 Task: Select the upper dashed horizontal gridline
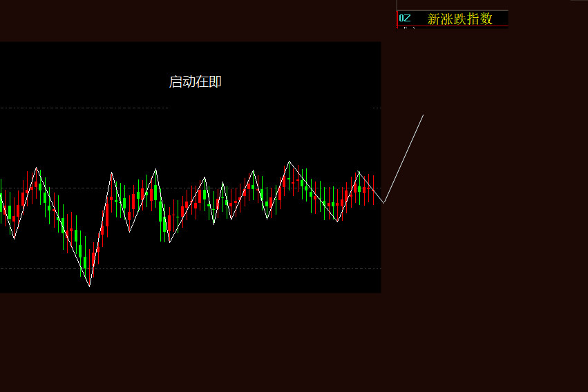click(x=191, y=108)
